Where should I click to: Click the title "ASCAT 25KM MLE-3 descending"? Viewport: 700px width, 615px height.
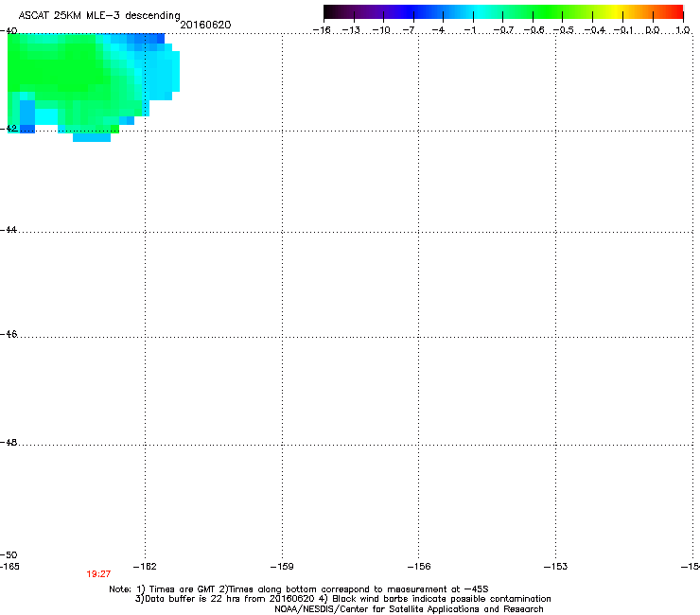[99, 16]
